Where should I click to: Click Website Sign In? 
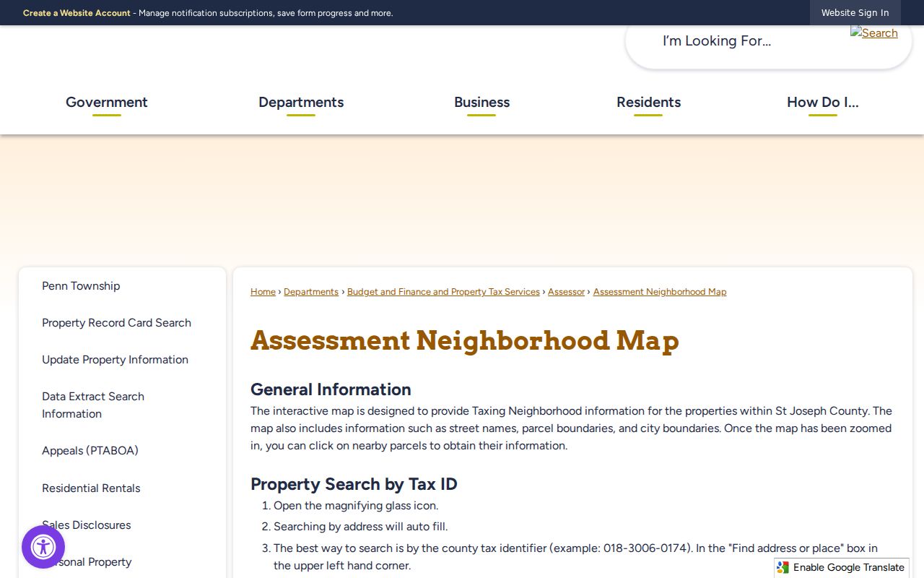click(855, 13)
